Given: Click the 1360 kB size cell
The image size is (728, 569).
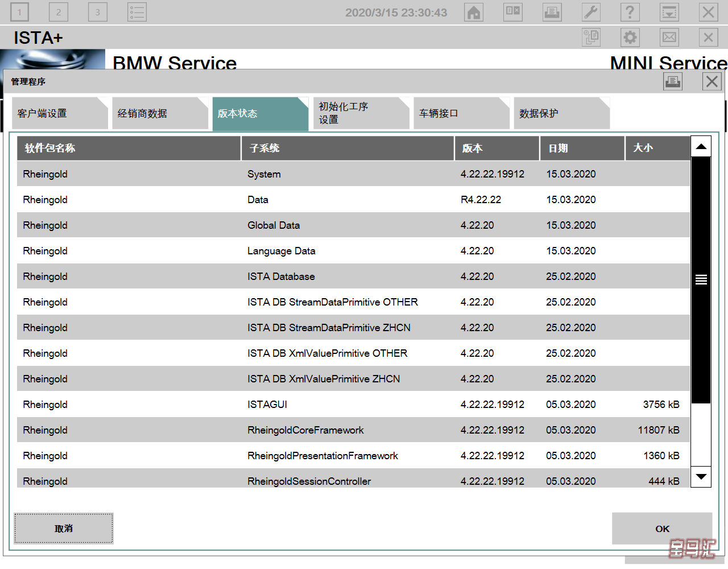Looking at the screenshot, I should (x=661, y=456).
